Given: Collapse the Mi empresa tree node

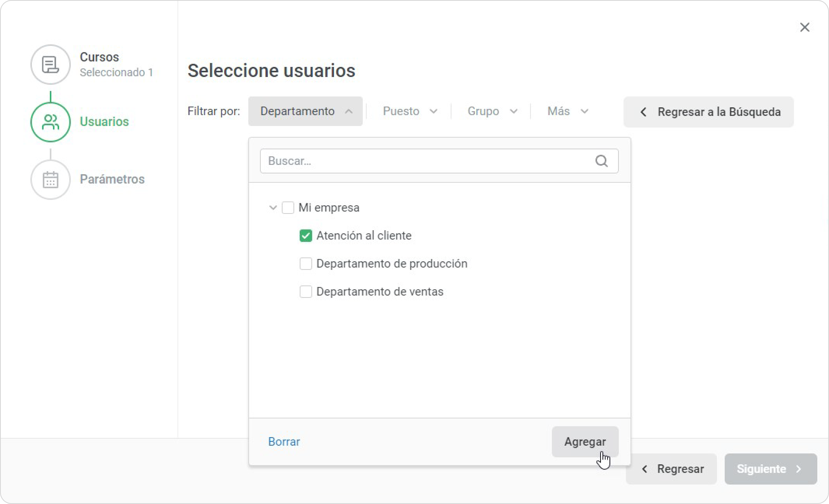Looking at the screenshot, I should (x=273, y=208).
